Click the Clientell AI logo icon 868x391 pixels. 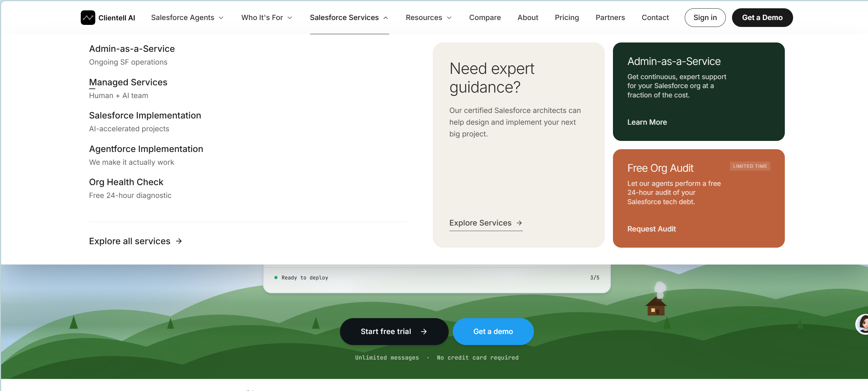click(88, 18)
